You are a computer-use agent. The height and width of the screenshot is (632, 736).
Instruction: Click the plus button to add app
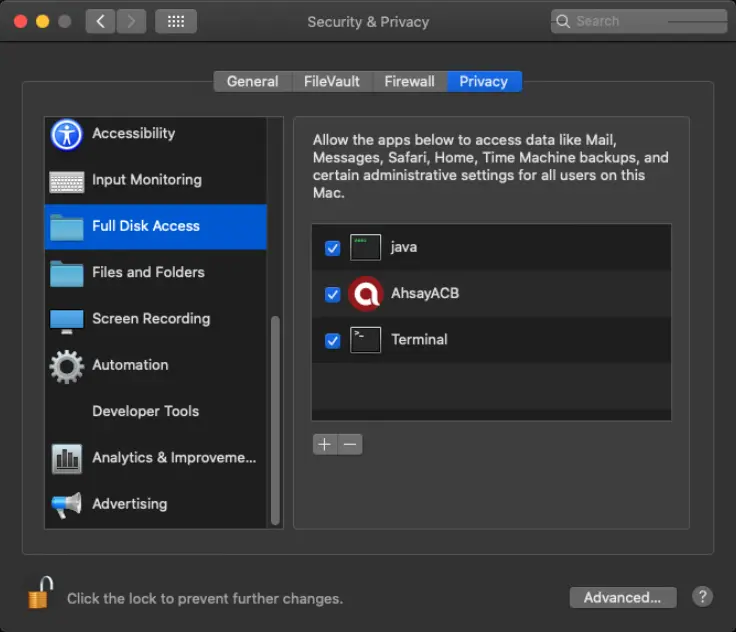click(x=324, y=445)
